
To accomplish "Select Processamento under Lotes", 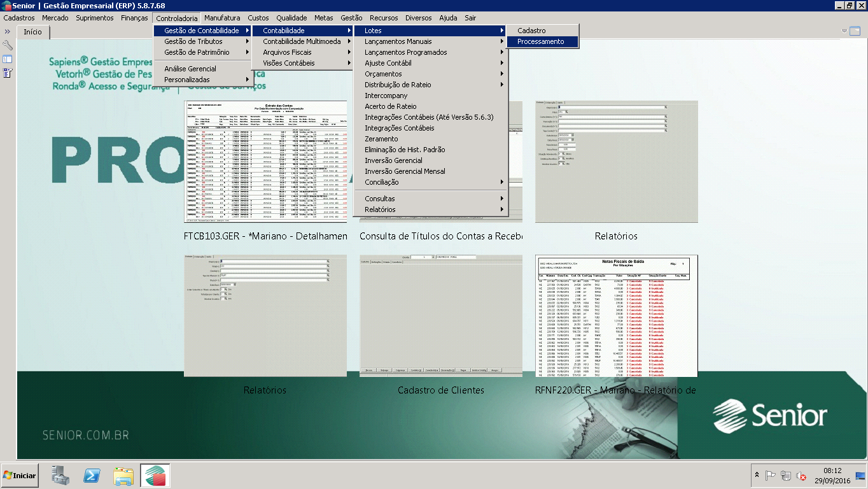I will [543, 41].
